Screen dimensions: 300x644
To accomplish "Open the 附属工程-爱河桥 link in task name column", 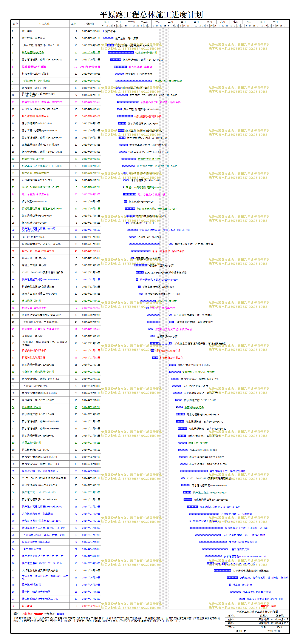I will (x=31, y=443).
